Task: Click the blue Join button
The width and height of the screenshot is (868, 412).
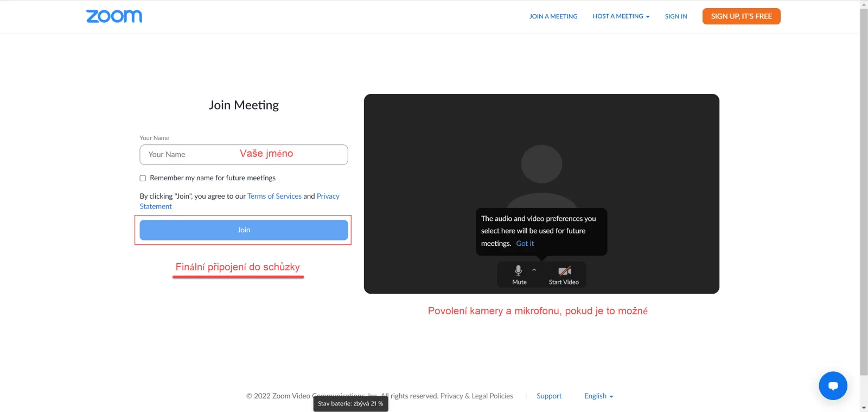Action: click(x=244, y=230)
